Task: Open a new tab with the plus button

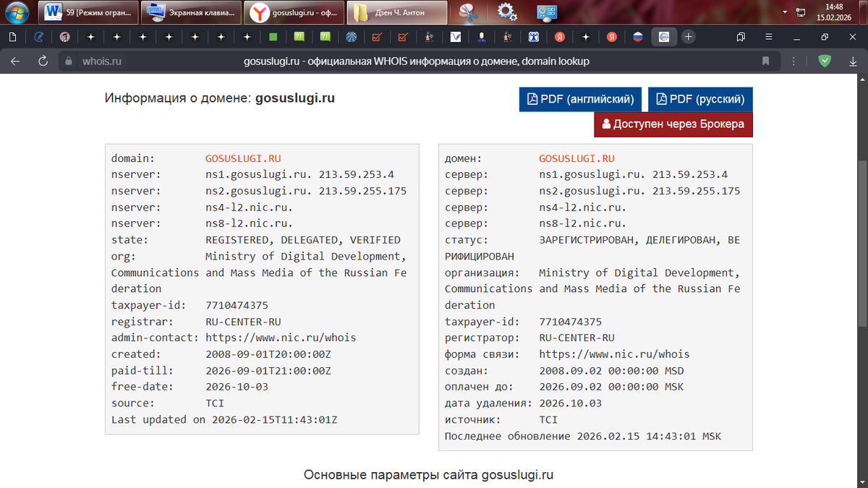Action: click(x=689, y=36)
